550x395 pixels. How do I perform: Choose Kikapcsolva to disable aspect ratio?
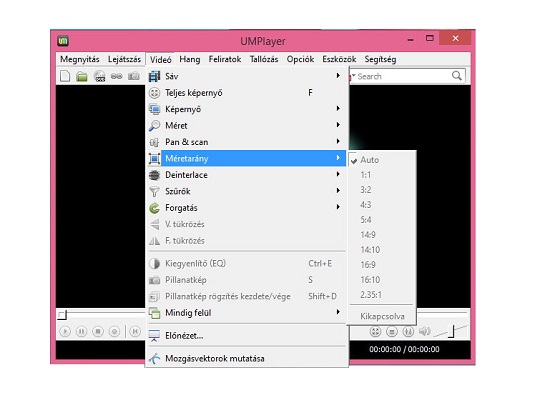click(382, 316)
